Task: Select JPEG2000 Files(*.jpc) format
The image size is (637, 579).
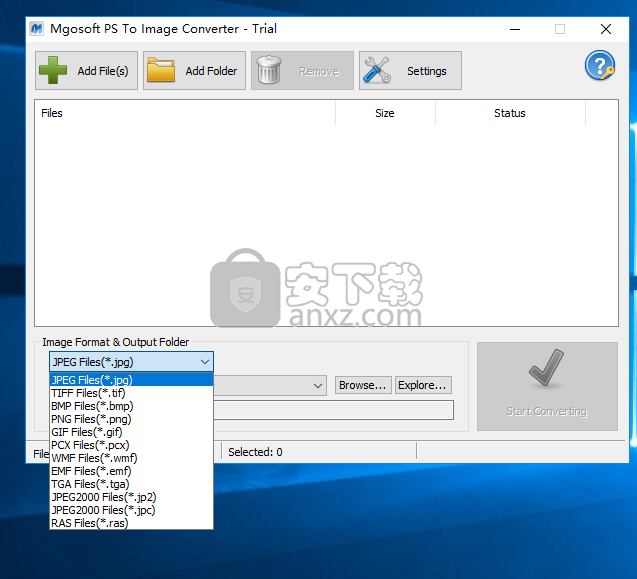Action: pos(131,510)
